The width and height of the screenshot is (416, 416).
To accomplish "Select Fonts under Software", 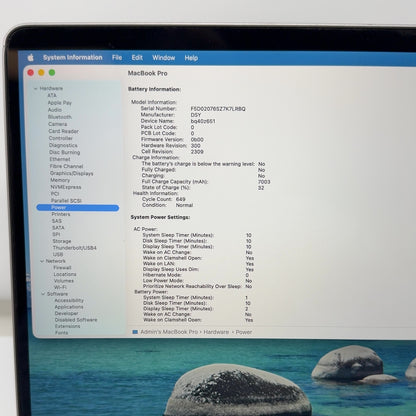I will [x=62, y=333].
